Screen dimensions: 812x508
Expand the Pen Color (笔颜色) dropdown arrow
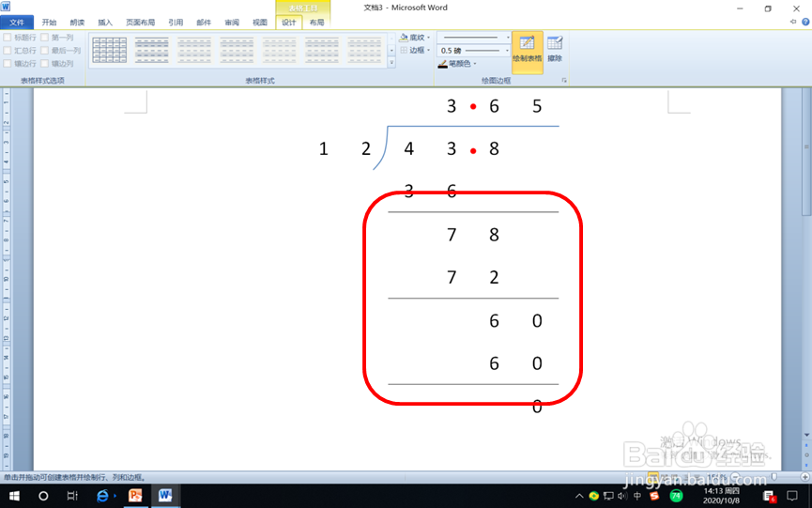click(x=475, y=64)
